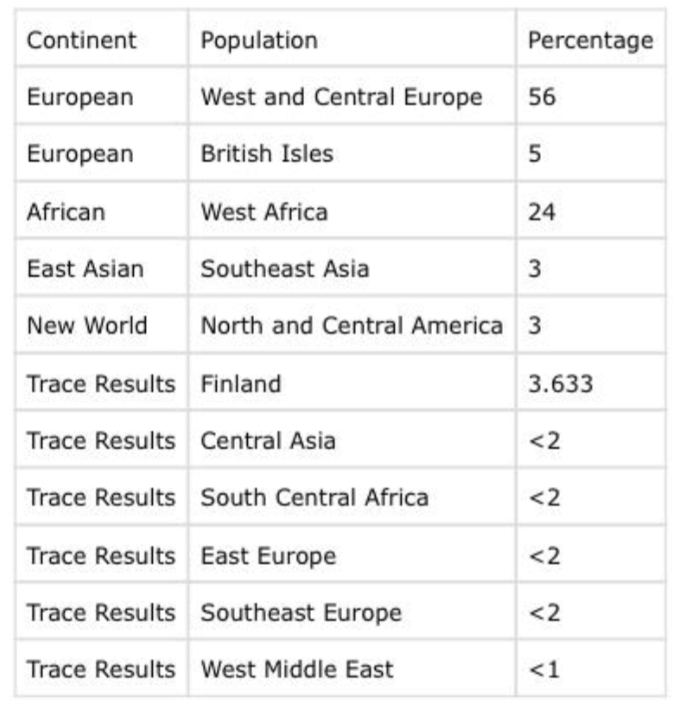Click the 3.633 percentage value
Viewport: 678px width, 712px height.
click(x=560, y=384)
